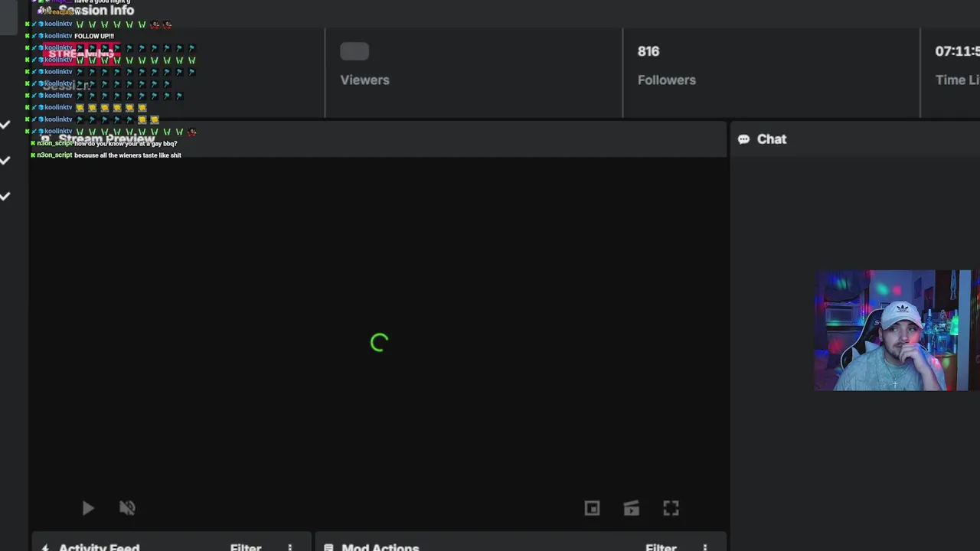Open the stream preview mini player
980x551 pixels.
[592, 508]
